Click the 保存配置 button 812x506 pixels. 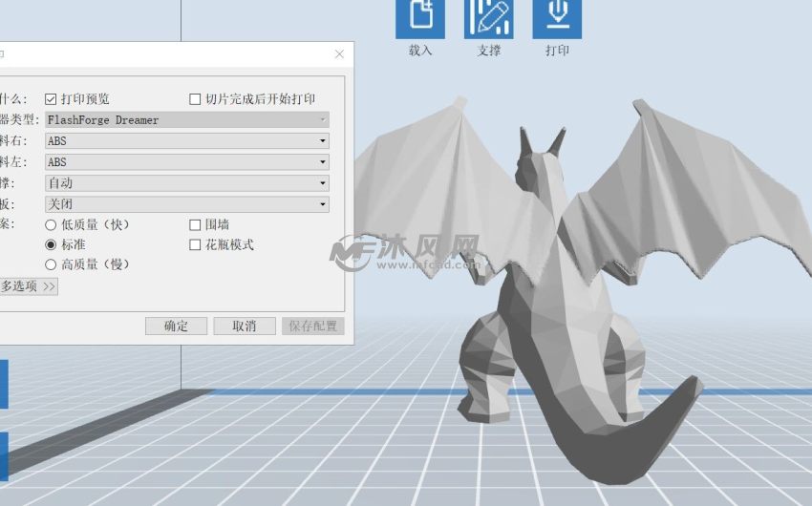[312, 327]
